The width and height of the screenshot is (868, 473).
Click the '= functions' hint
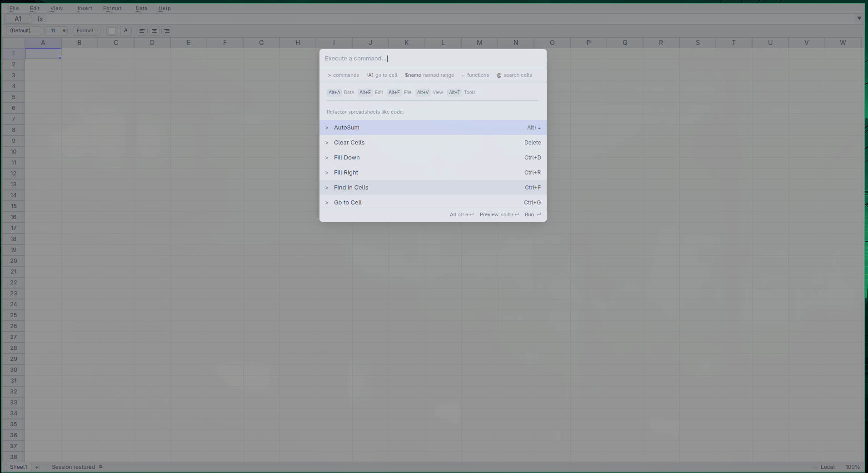[x=475, y=75]
